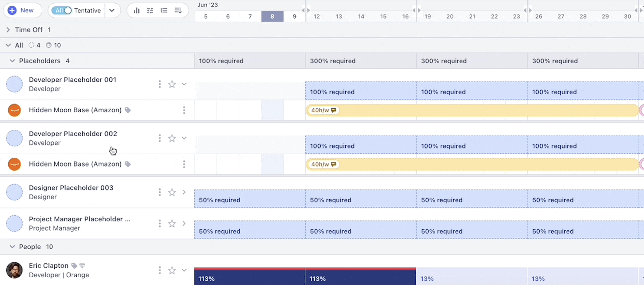Star Eric Clapton
Image resolution: width=644 pixels, height=285 pixels.
click(x=172, y=270)
